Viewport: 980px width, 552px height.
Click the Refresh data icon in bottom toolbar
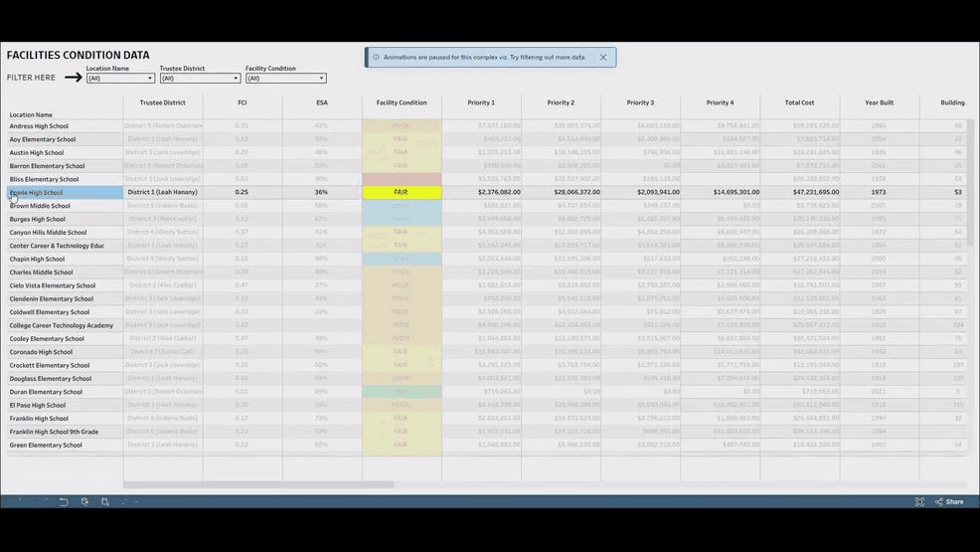pos(84,502)
